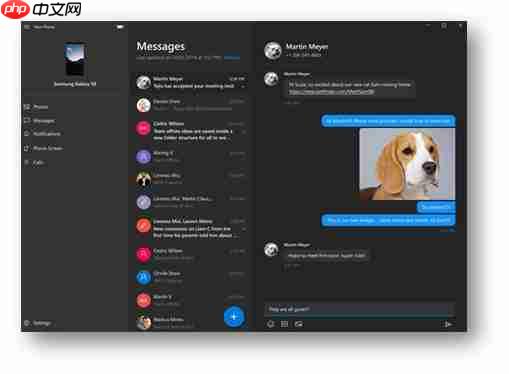The image size is (509, 374).
Task: Click Martin Meyer's avatar in the chat header
Action: [x=273, y=50]
